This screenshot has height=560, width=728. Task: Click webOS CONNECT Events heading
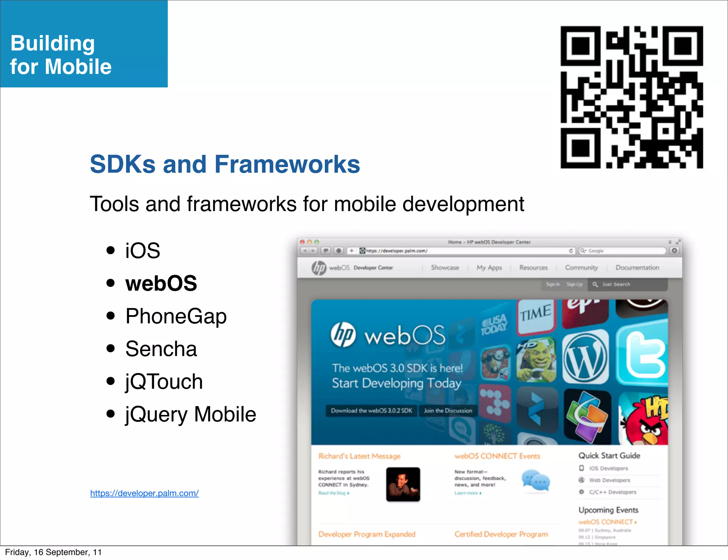[497, 456]
